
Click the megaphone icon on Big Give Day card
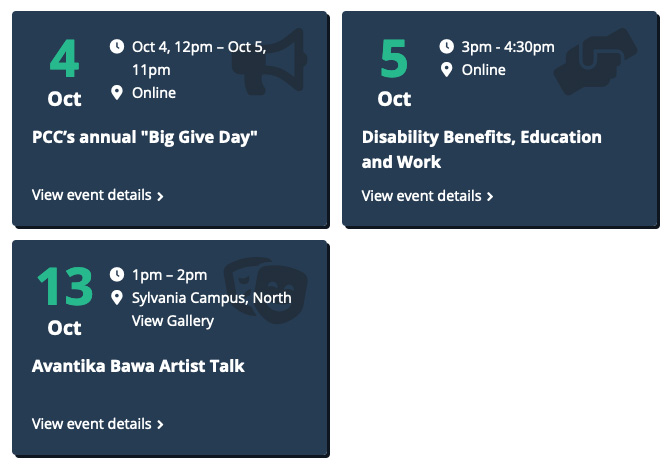pyautogui.click(x=270, y=61)
